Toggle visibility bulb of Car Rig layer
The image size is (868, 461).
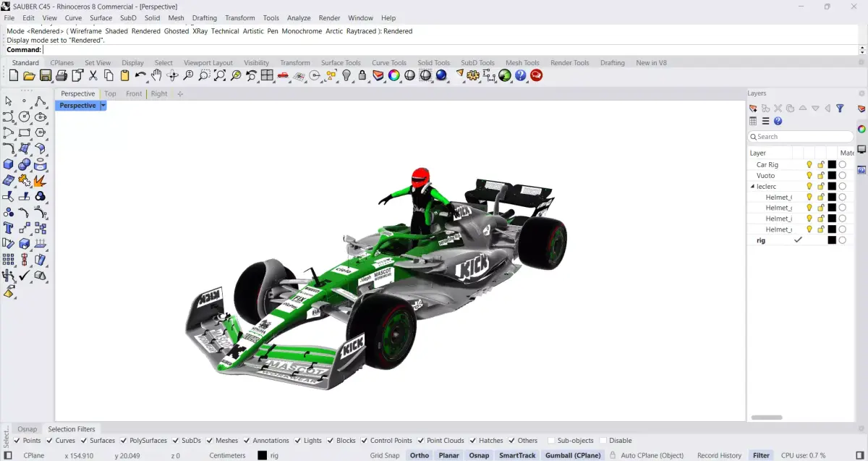[x=809, y=165]
